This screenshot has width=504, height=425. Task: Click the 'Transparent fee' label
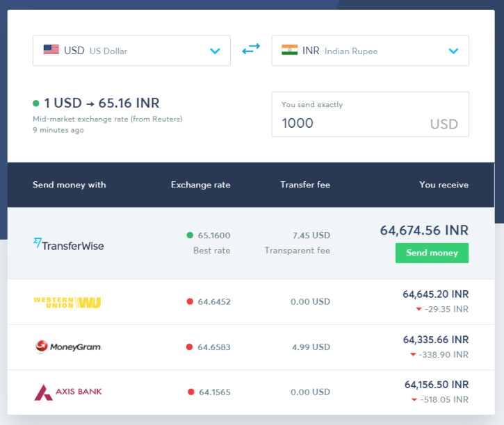tap(297, 250)
